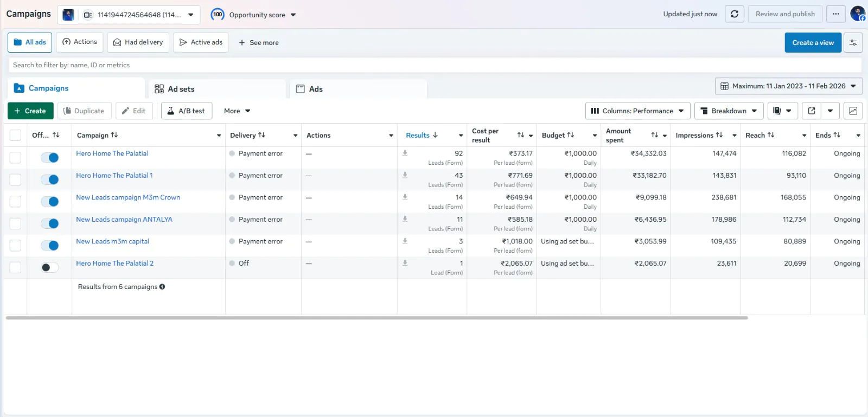The height and width of the screenshot is (417, 868).
Task: Switch to the Ad sets tab
Action: [217, 89]
